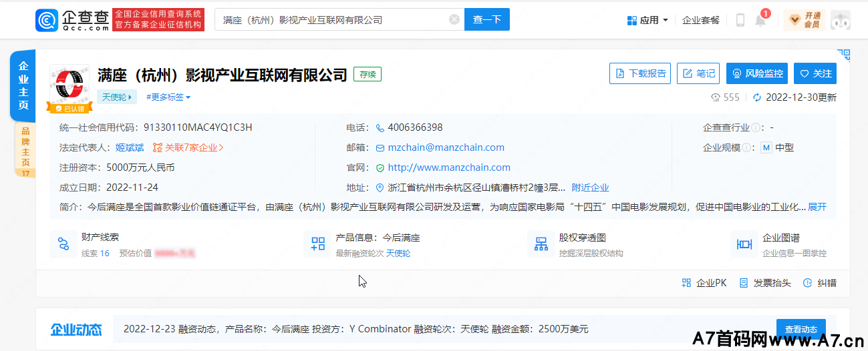Open the 财产线索 property clues icon

point(63,244)
